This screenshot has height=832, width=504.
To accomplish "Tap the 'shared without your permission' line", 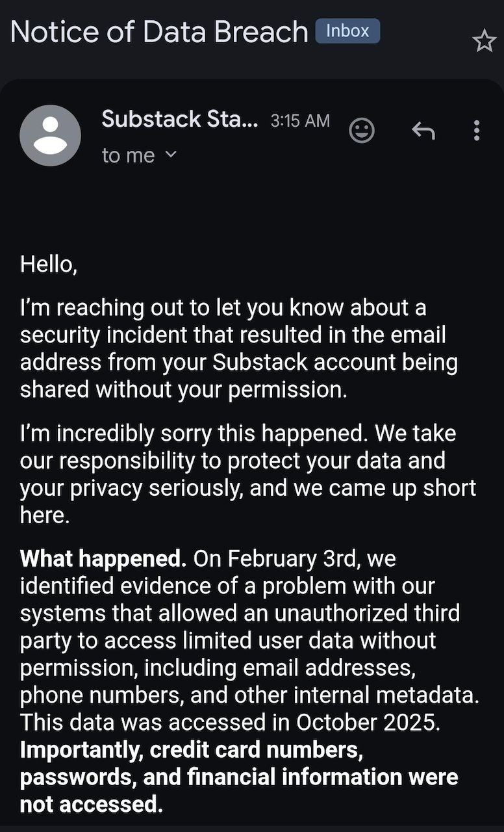I will [x=183, y=389].
